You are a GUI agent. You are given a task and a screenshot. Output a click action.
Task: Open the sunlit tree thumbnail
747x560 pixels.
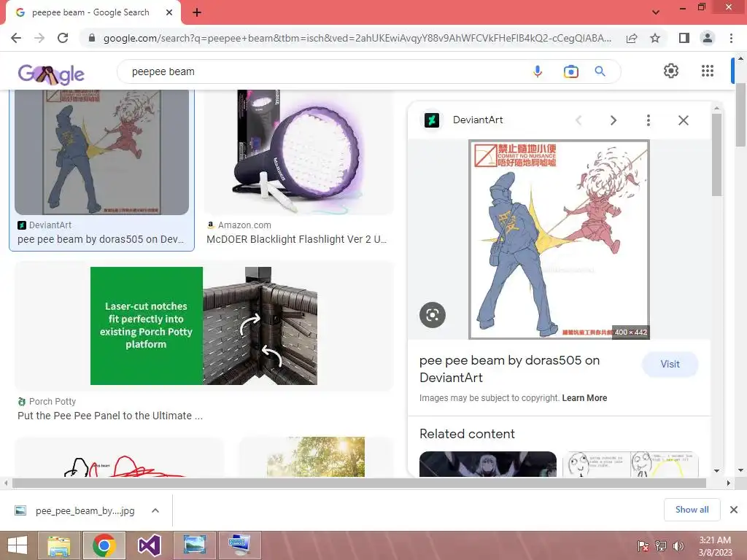[x=316, y=458]
